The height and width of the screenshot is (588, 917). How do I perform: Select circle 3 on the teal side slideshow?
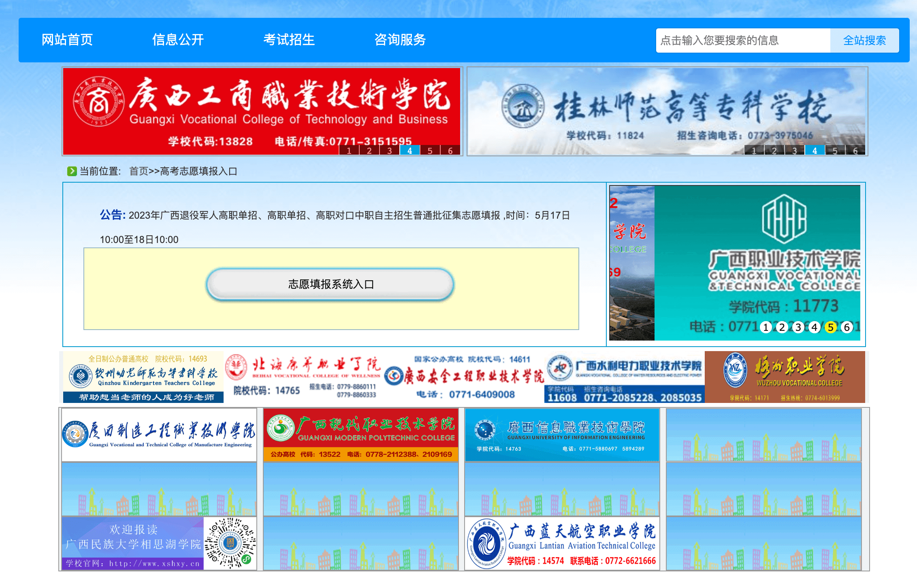click(798, 327)
